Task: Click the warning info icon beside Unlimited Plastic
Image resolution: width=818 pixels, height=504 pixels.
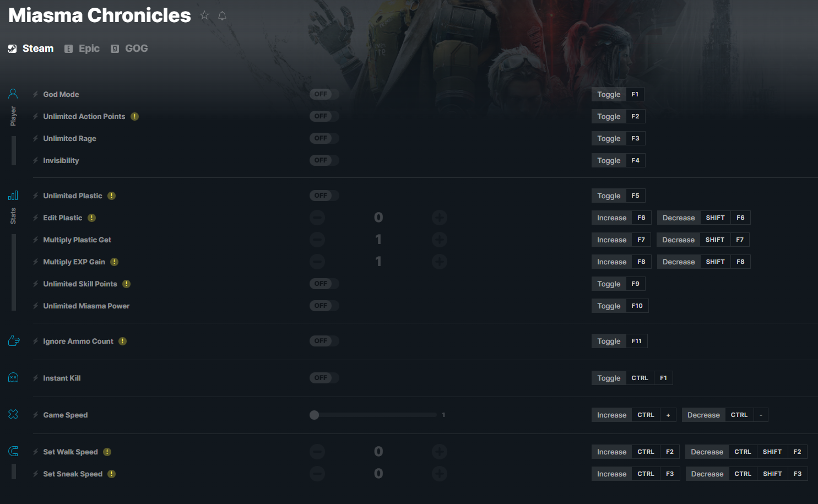Action: pyautogui.click(x=111, y=196)
